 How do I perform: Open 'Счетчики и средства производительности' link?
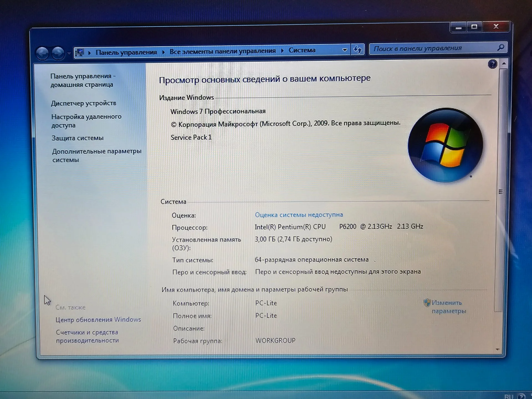pyautogui.click(x=87, y=336)
